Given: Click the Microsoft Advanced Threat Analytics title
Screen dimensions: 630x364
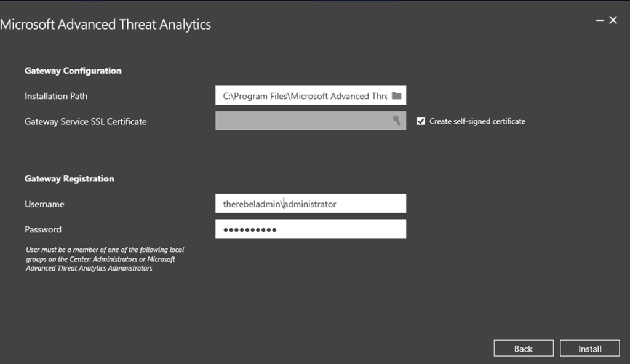Looking at the screenshot, I should (106, 24).
